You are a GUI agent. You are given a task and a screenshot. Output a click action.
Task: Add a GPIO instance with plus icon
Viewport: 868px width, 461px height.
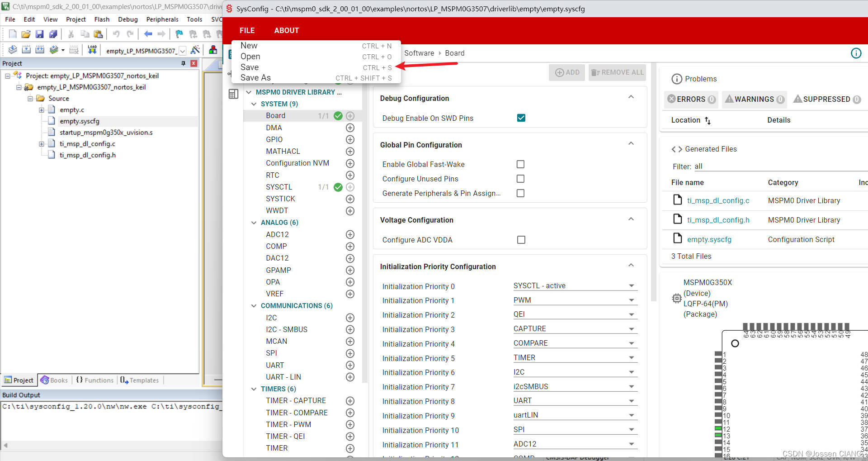[350, 140]
